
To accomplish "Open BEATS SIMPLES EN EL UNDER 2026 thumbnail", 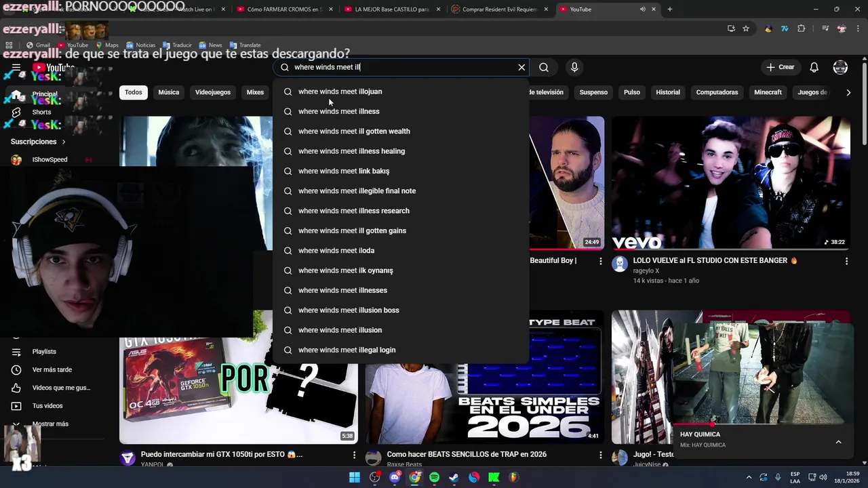I will pos(484,377).
